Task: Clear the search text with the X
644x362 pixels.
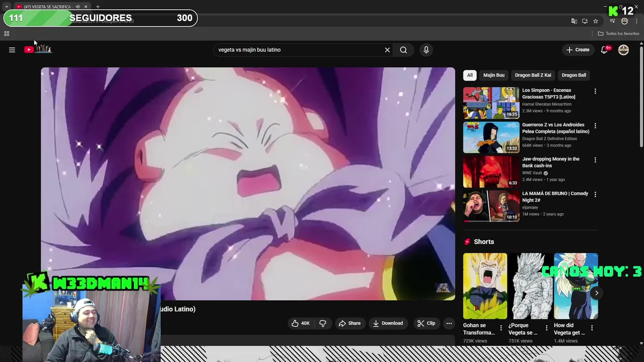Action: tap(387, 50)
